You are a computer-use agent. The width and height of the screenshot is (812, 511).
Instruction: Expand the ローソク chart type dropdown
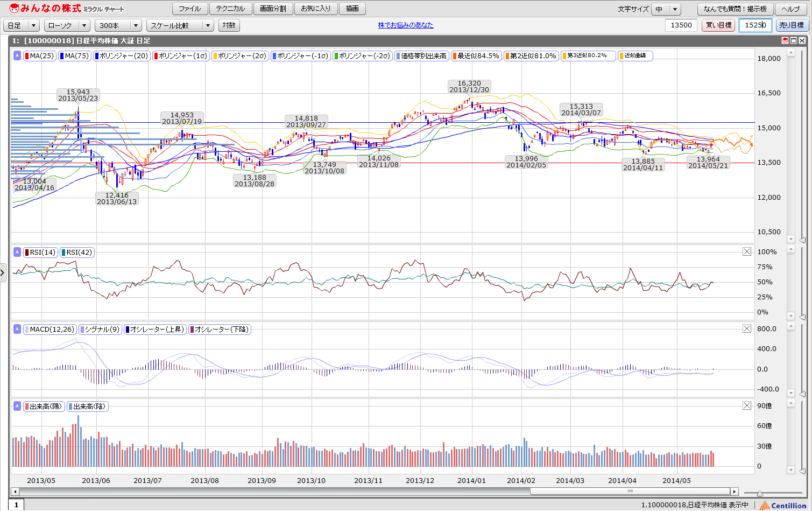[x=67, y=25]
